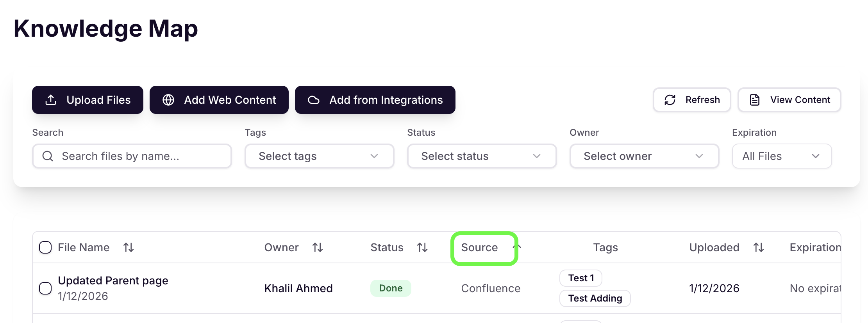Viewport: 868px width, 323px height.
Task: Sort by Owner arrows icon
Action: [318, 247]
